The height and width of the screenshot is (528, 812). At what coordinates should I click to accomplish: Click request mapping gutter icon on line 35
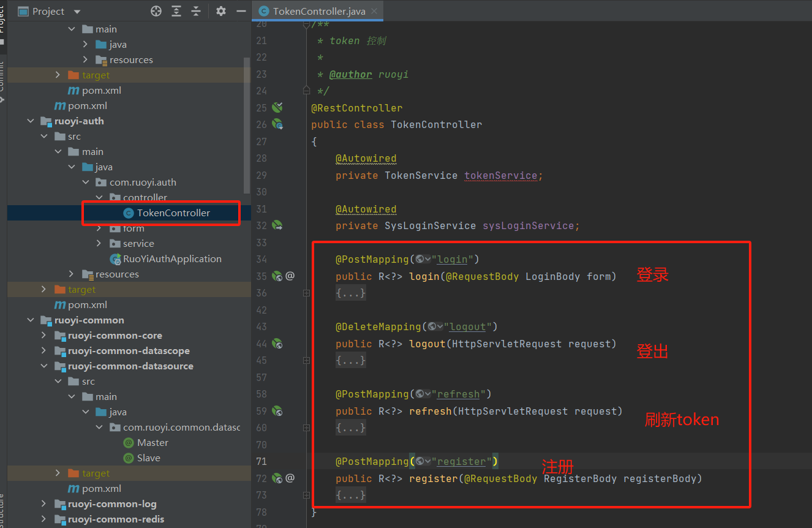point(277,276)
